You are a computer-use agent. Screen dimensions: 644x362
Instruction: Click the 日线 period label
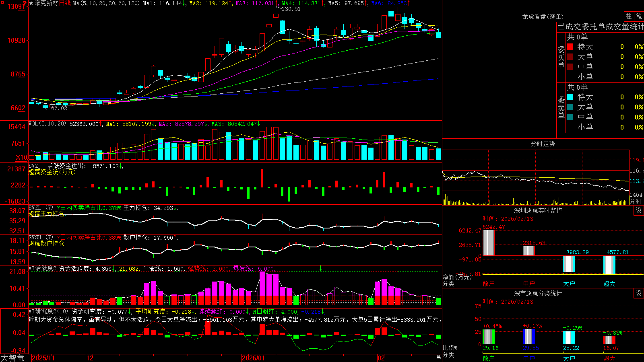pos(65,3)
